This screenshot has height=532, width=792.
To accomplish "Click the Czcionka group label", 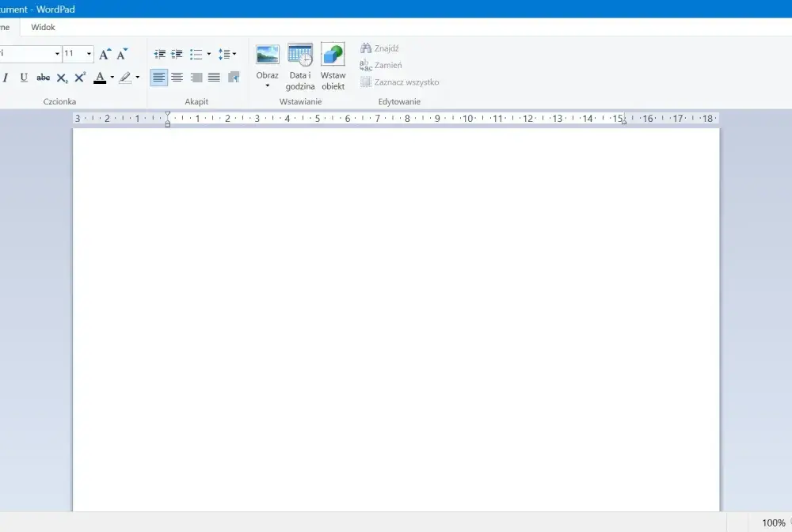I will 59,101.
